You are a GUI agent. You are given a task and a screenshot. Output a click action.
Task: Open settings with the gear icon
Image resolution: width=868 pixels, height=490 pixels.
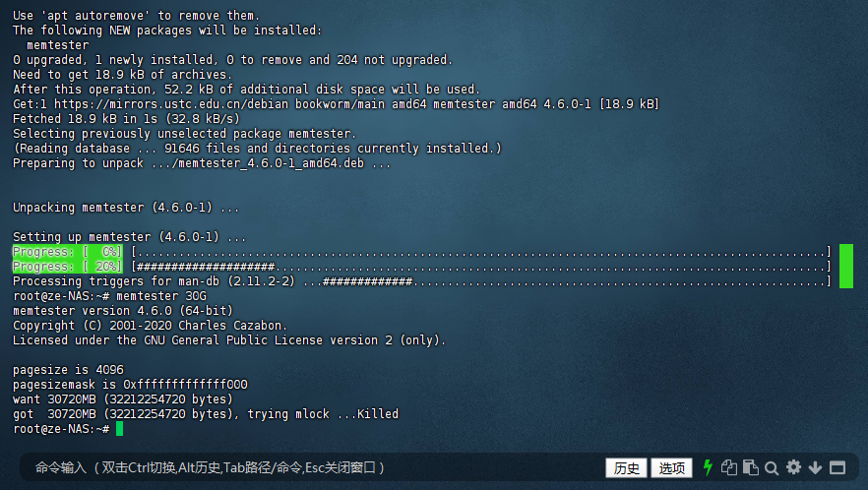coord(793,467)
